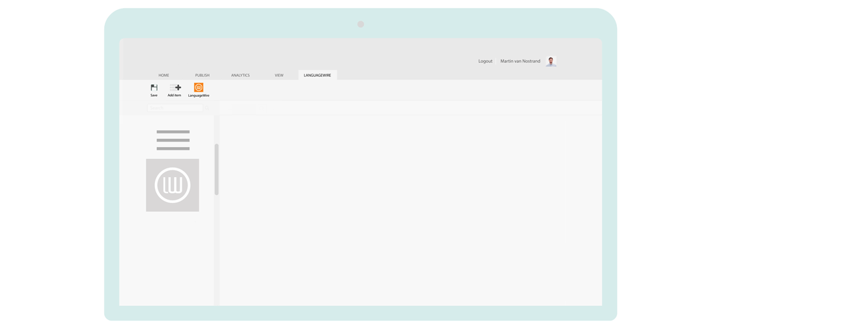Select the View tab
The width and height of the screenshot is (868, 334).
tap(279, 75)
